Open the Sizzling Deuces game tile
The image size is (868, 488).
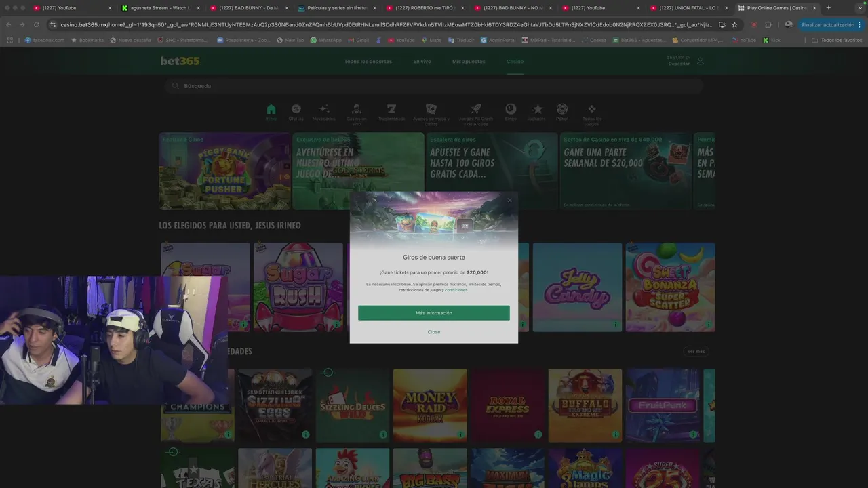353,405
